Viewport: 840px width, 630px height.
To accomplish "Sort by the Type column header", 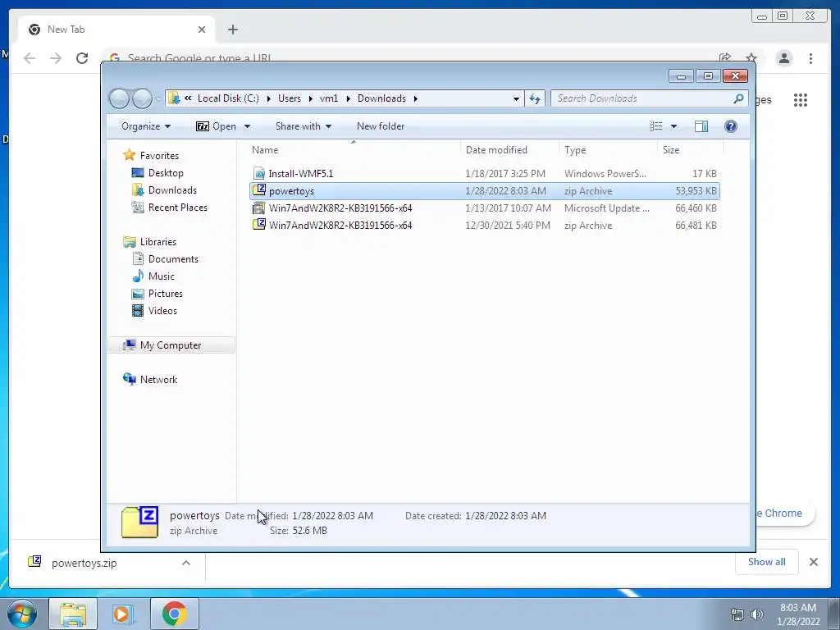I will (608, 150).
